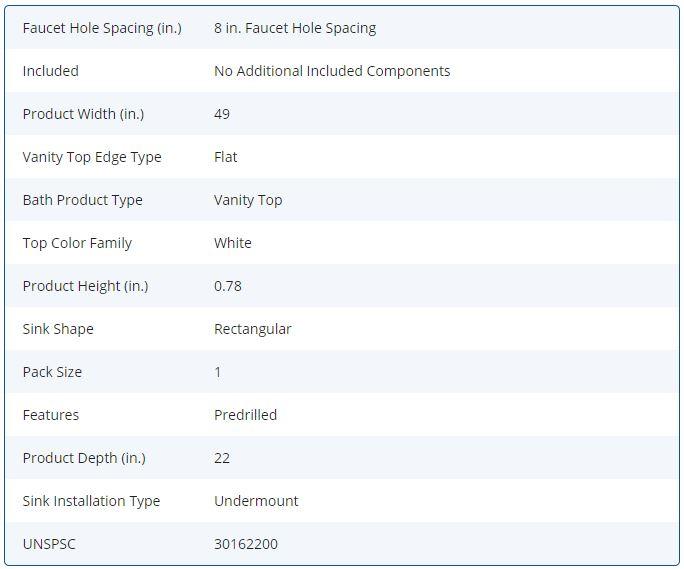Select the Vanity Top value

248,200
